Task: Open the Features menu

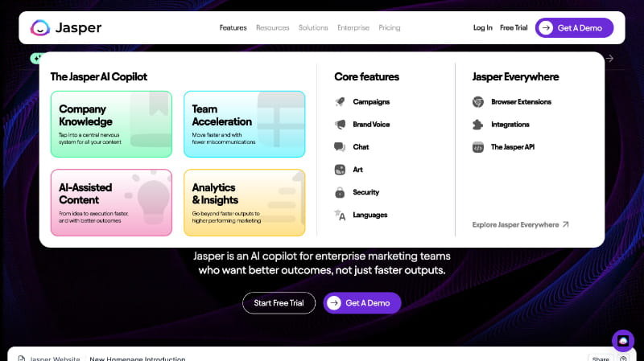Action: (x=233, y=27)
